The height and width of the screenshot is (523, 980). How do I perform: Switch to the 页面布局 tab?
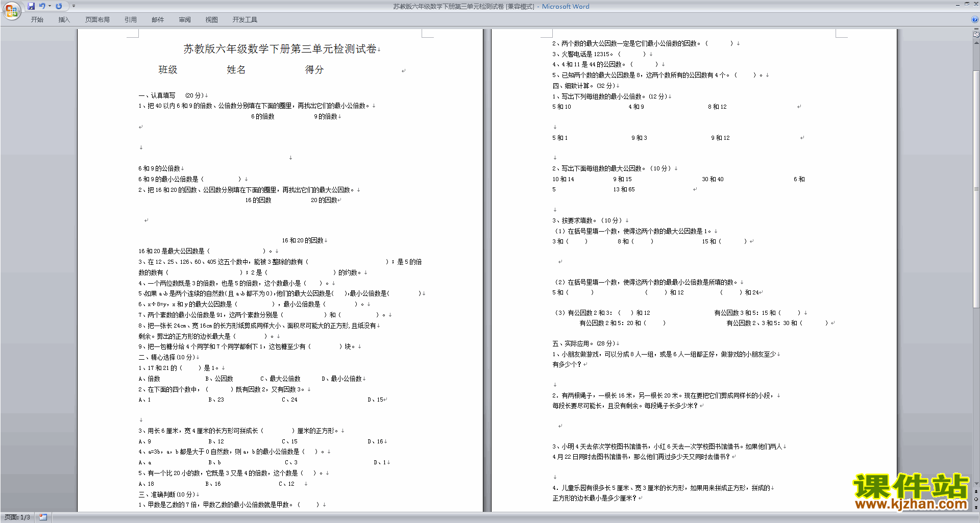(x=97, y=20)
